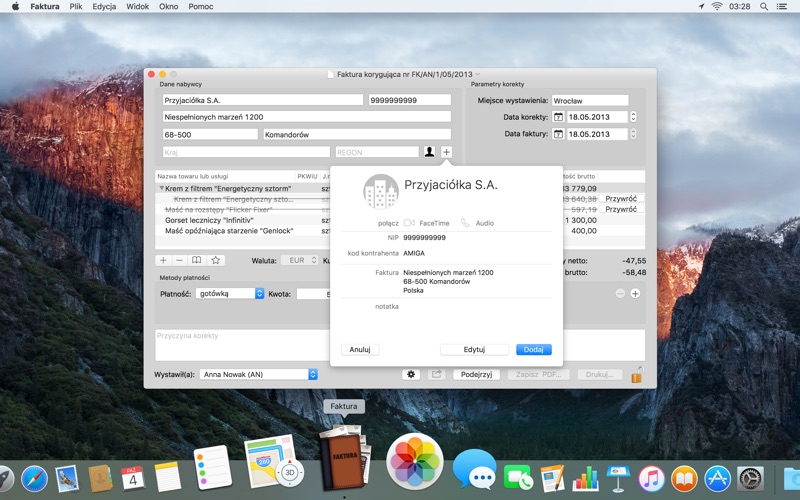This screenshot has height=500, width=800.
Task: Open the Wystawił(a) Anna Nowak dropdown
Action: coord(259,374)
